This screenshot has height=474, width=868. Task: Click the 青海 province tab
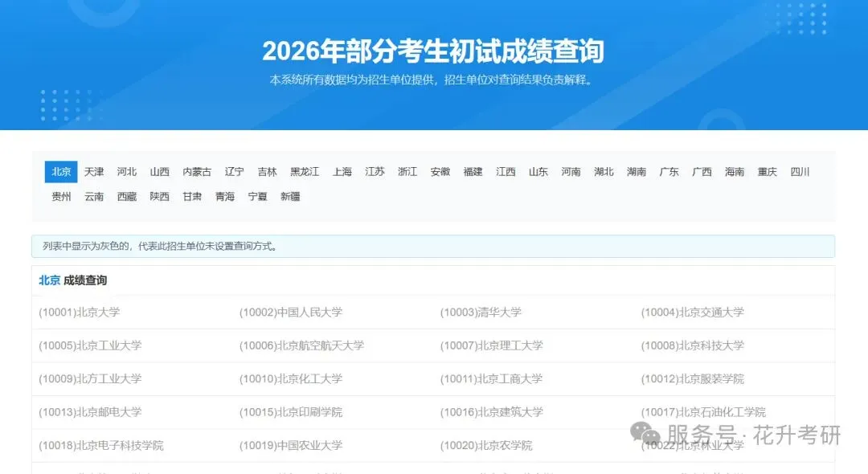tap(225, 196)
